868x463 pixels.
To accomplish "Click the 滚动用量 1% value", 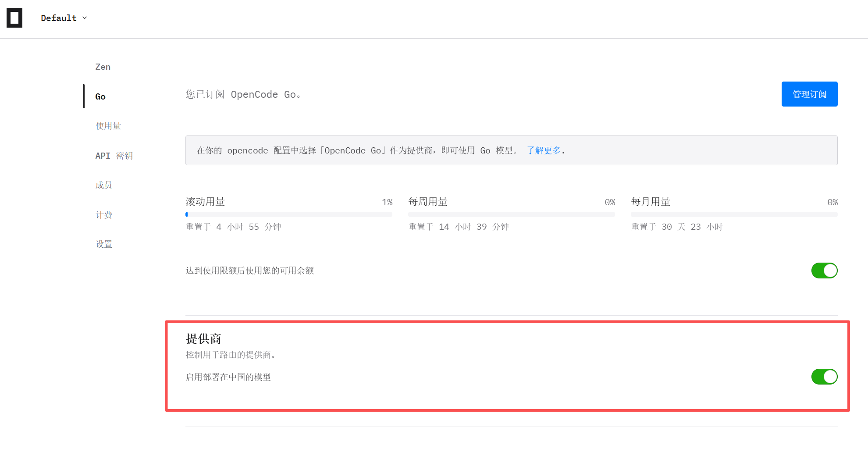I will coord(387,202).
